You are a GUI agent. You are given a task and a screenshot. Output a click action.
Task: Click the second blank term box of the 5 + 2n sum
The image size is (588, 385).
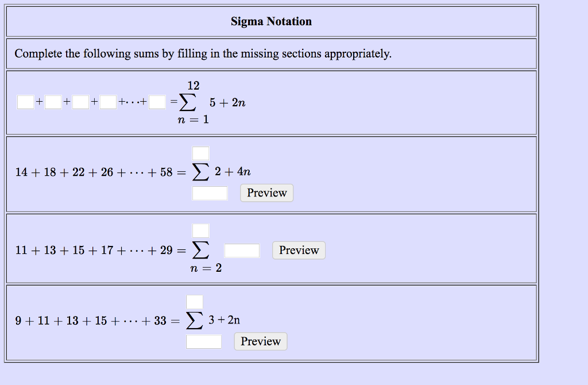click(x=53, y=102)
